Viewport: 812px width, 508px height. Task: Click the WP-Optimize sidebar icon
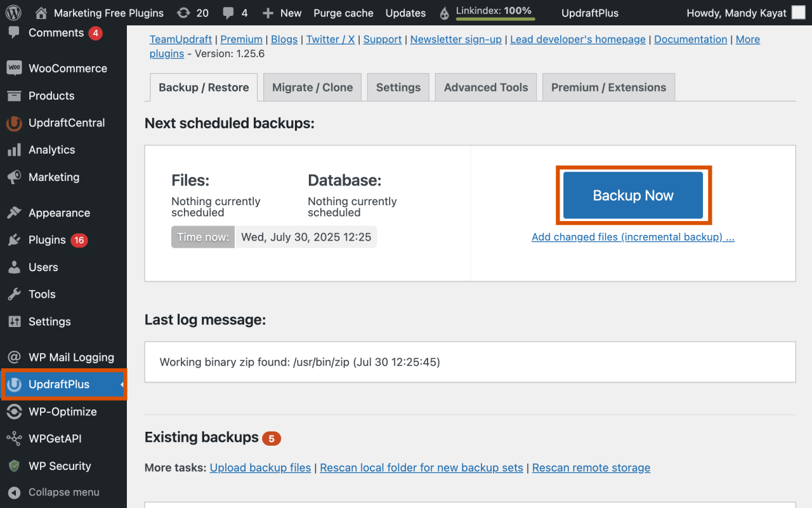(x=14, y=411)
